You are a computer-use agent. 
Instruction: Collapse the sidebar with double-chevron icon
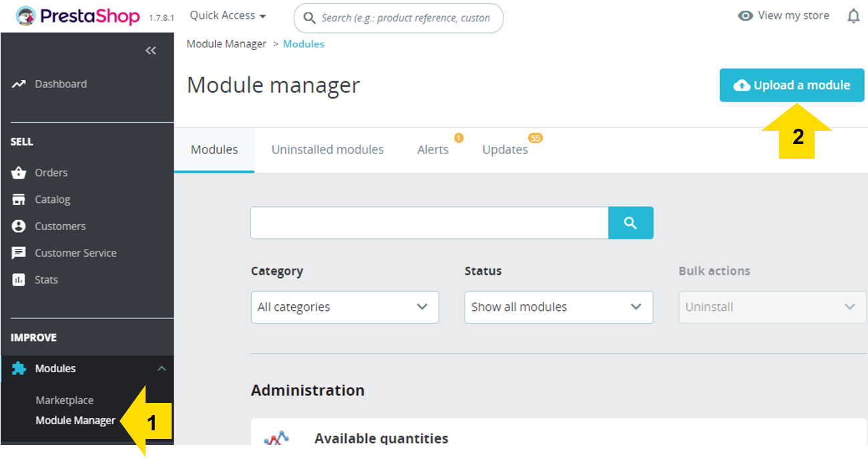tap(151, 51)
